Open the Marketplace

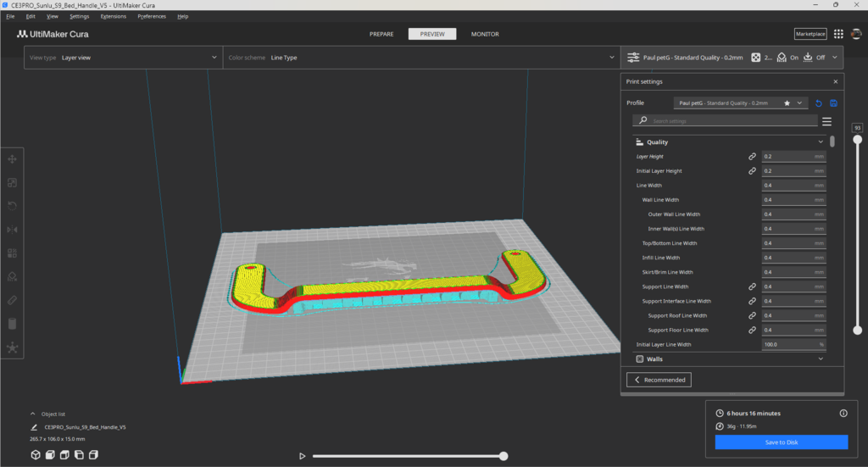coord(810,34)
